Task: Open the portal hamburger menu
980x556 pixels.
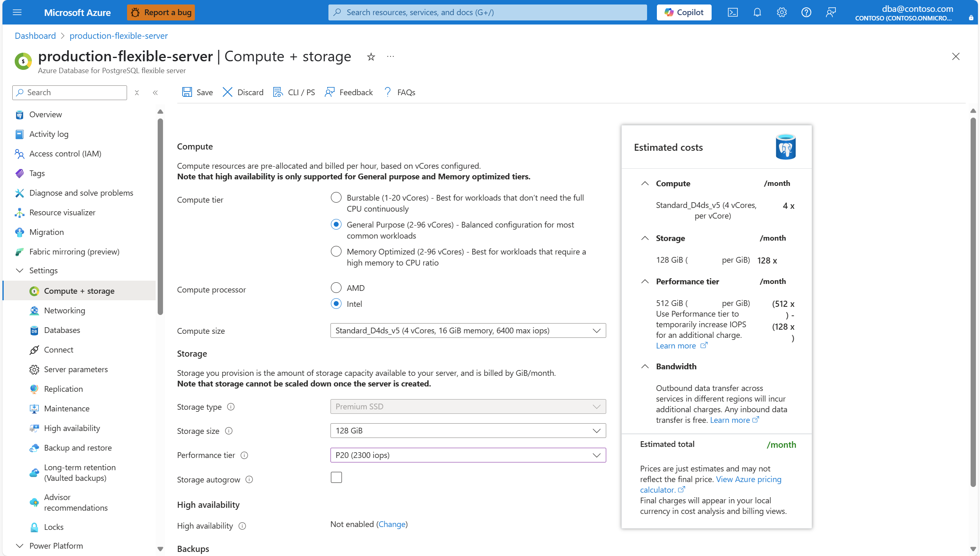Action: click(x=17, y=12)
